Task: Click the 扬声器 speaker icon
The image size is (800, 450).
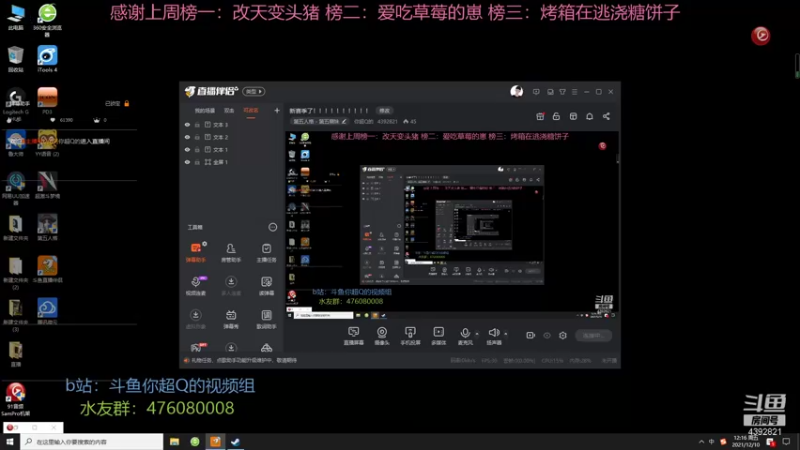Action: (493, 334)
